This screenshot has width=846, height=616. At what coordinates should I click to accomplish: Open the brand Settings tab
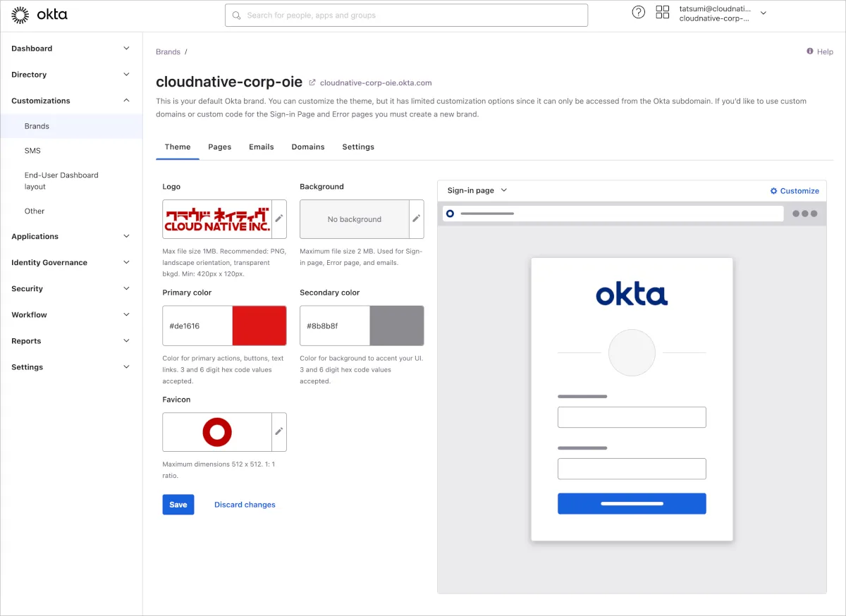(358, 147)
